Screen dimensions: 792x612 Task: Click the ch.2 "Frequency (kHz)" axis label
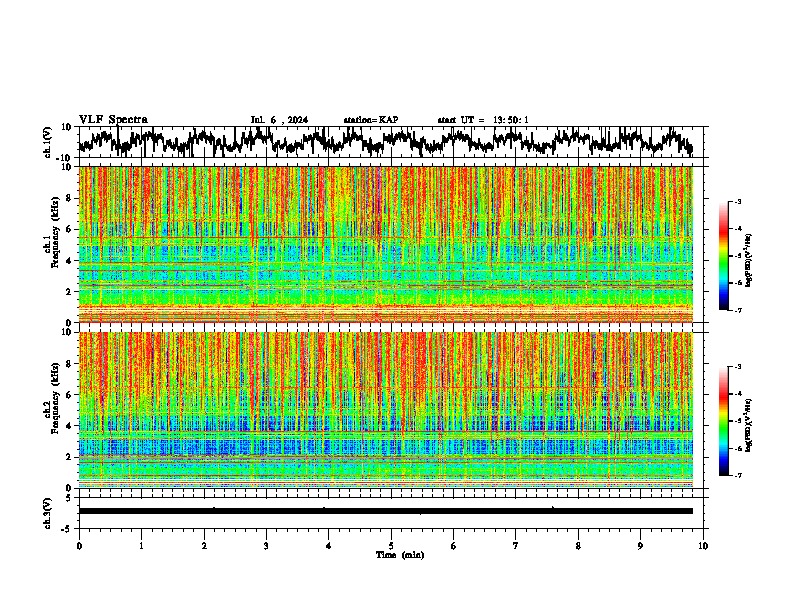pos(55,398)
